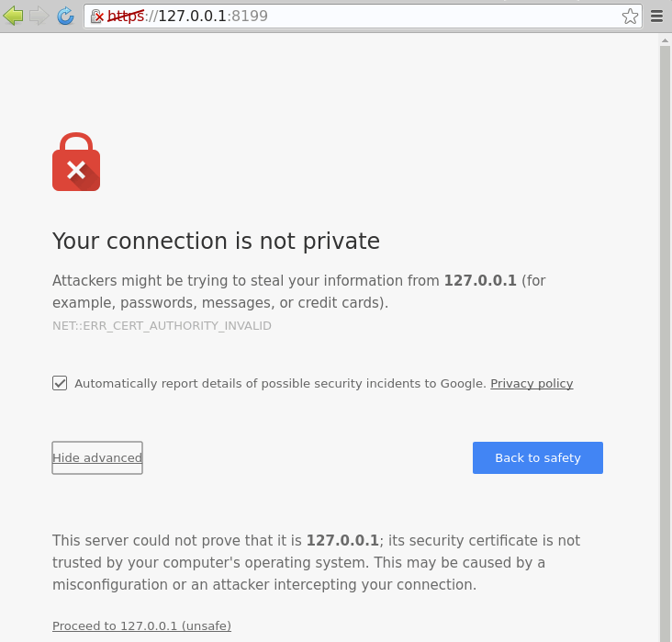Open the broken HTTPS security info icon
672x642 pixels.
96,17
